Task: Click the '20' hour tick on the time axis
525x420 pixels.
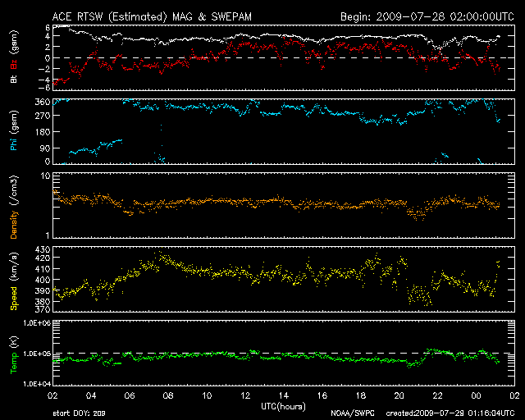Action: [x=399, y=395]
